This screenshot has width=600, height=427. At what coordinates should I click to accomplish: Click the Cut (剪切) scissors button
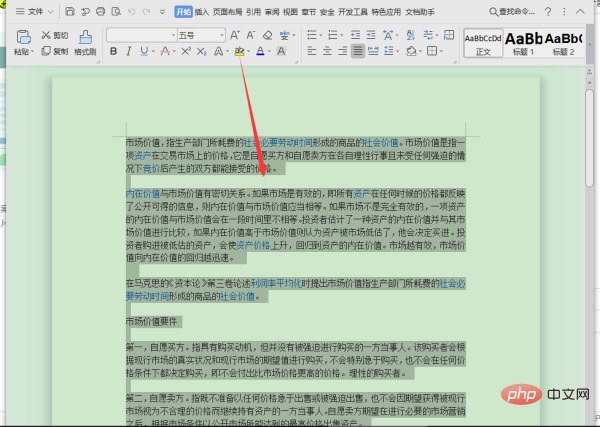tap(54, 34)
